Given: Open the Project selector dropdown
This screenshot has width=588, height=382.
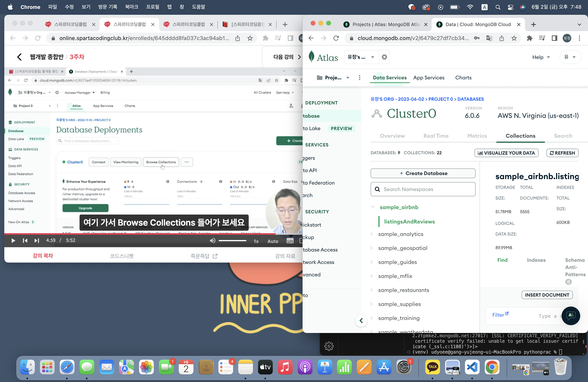Looking at the screenshot, I should 333,78.
